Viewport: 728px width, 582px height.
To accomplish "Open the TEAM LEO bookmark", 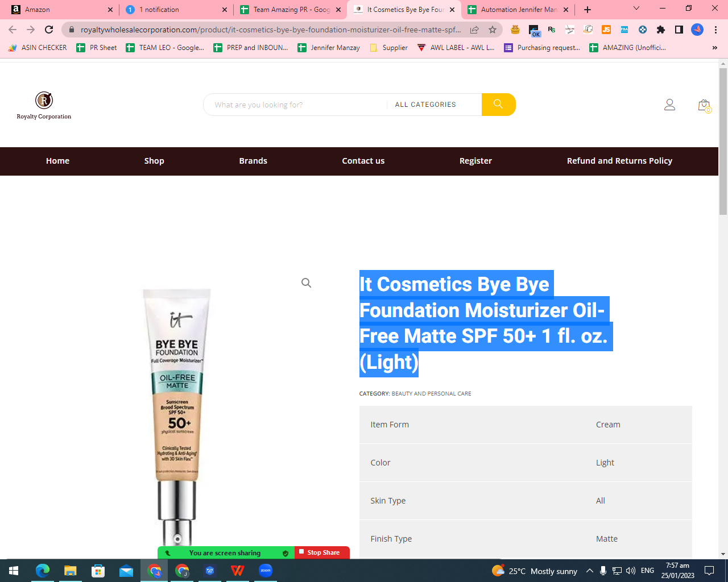I will click(165, 48).
